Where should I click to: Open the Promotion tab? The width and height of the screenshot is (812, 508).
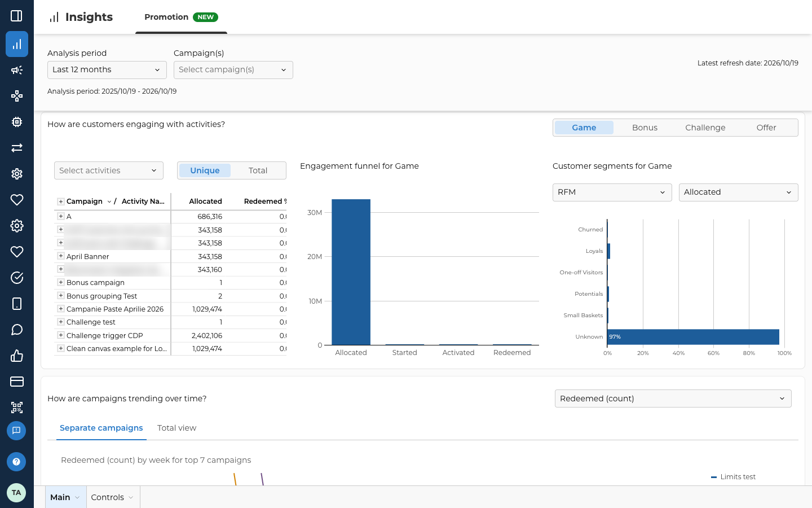[181, 17]
